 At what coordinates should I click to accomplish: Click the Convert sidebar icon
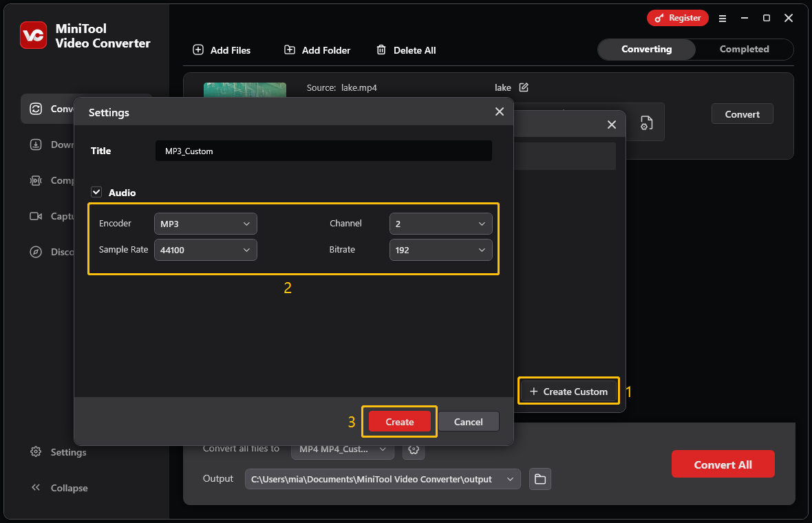point(36,109)
